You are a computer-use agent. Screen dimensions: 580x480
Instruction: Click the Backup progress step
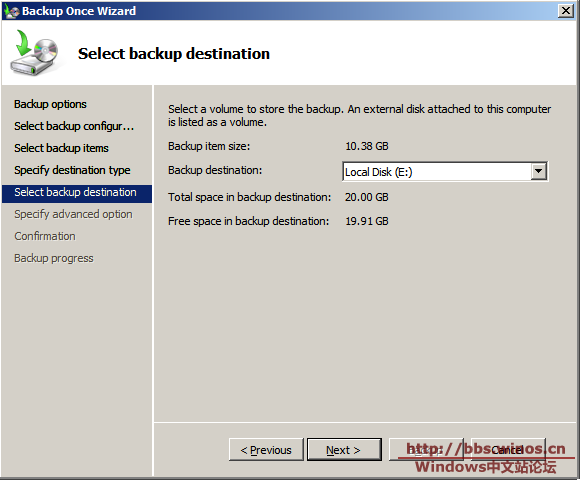[x=54, y=258]
